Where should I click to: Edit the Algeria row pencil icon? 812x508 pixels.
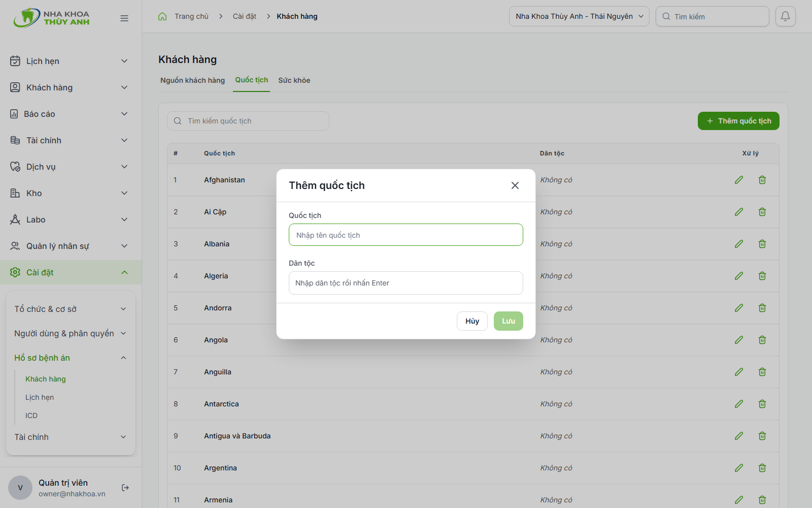pos(739,276)
